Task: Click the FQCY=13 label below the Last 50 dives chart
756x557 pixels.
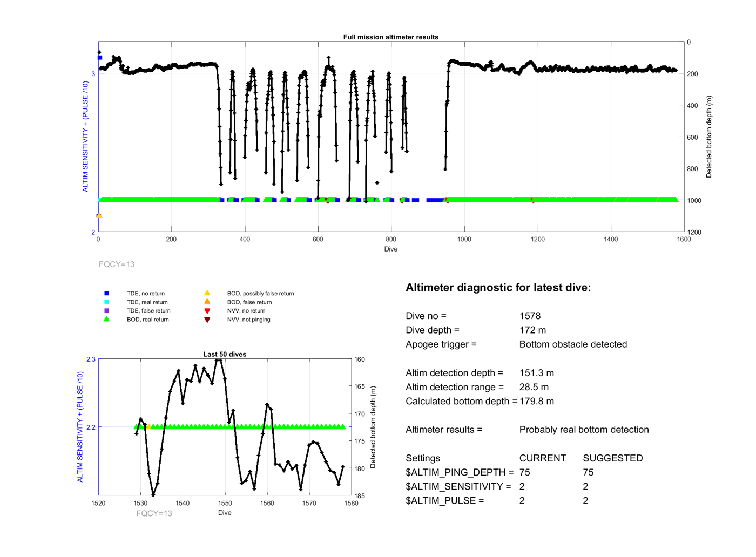Action: pyautogui.click(x=154, y=513)
